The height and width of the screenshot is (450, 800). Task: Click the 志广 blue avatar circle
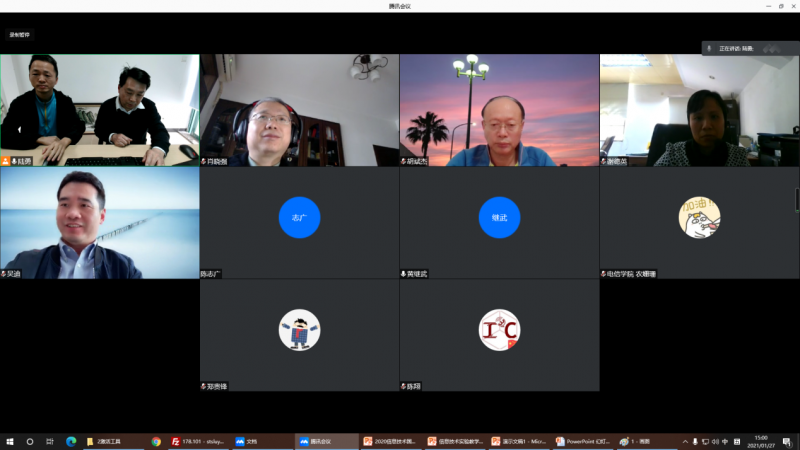pyautogui.click(x=299, y=217)
